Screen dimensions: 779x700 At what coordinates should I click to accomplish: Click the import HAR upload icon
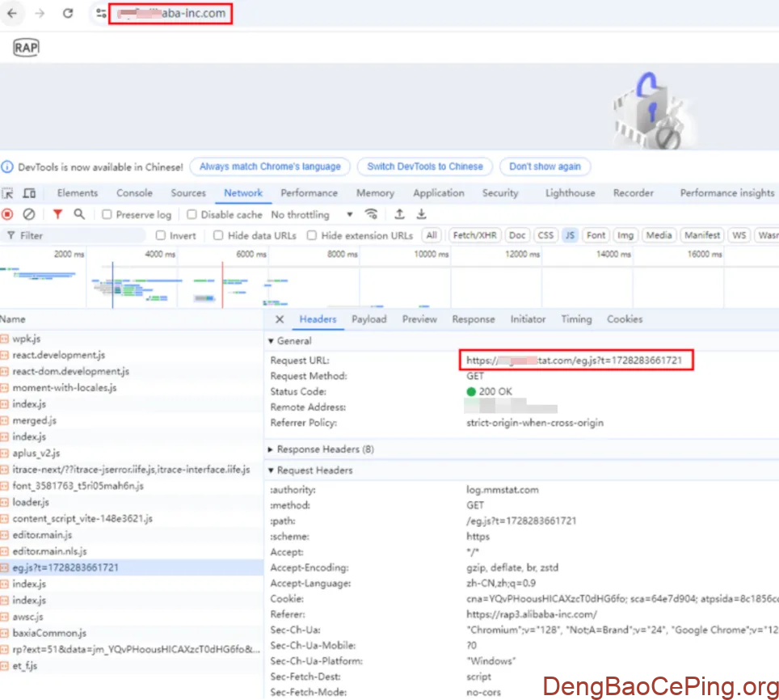click(x=399, y=214)
